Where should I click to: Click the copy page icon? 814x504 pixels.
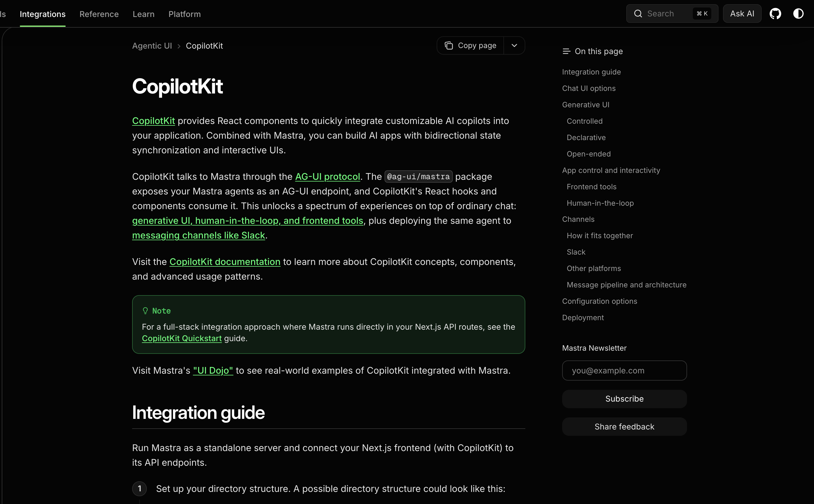pos(449,45)
